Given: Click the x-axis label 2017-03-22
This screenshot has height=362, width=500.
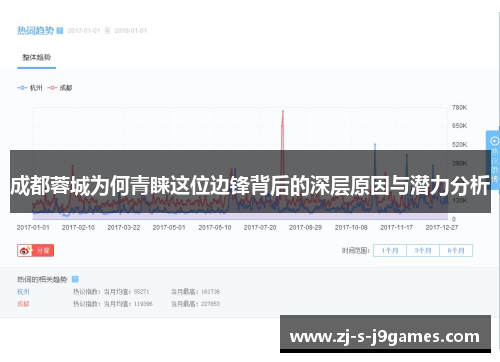Looking at the screenshot, I should (124, 227).
